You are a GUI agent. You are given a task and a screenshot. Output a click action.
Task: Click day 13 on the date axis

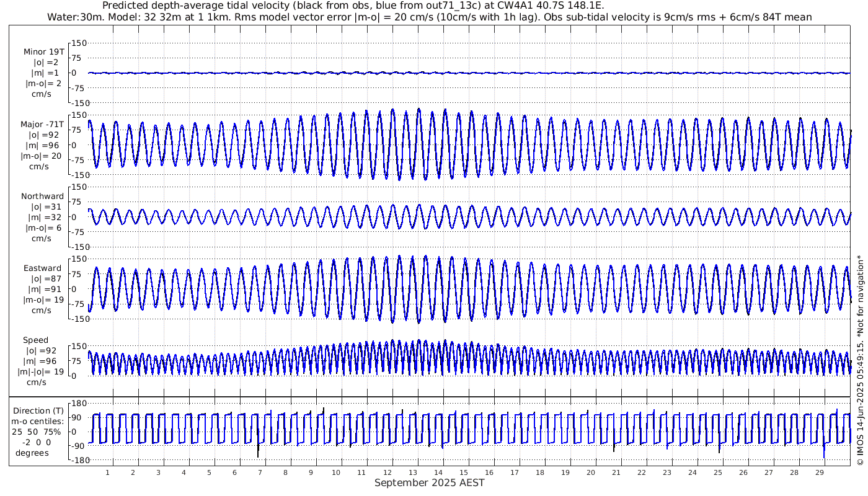coord(412,472)
